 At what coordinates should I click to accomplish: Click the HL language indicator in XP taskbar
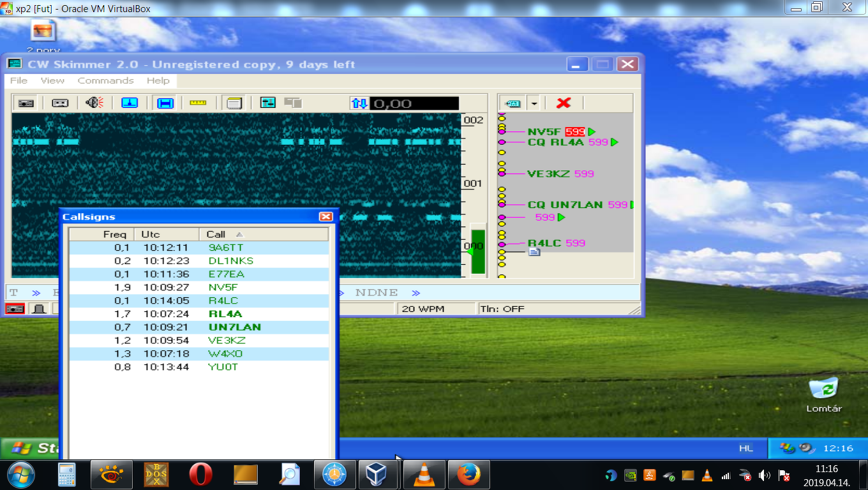[x=746, y=449]
